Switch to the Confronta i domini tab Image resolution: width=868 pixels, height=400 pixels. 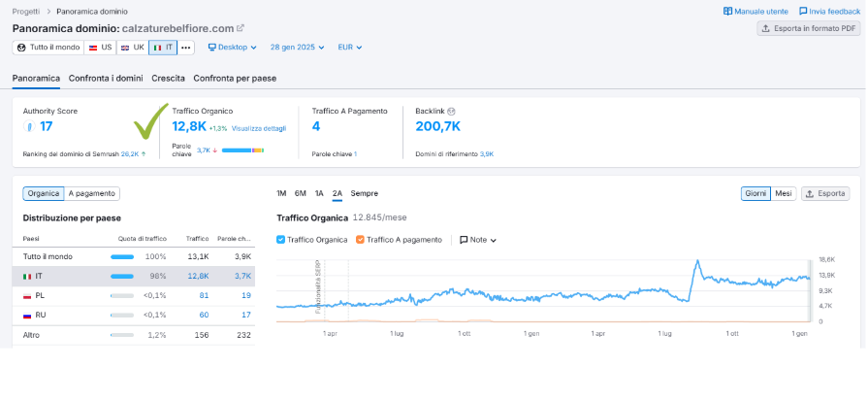pos(106,78)
